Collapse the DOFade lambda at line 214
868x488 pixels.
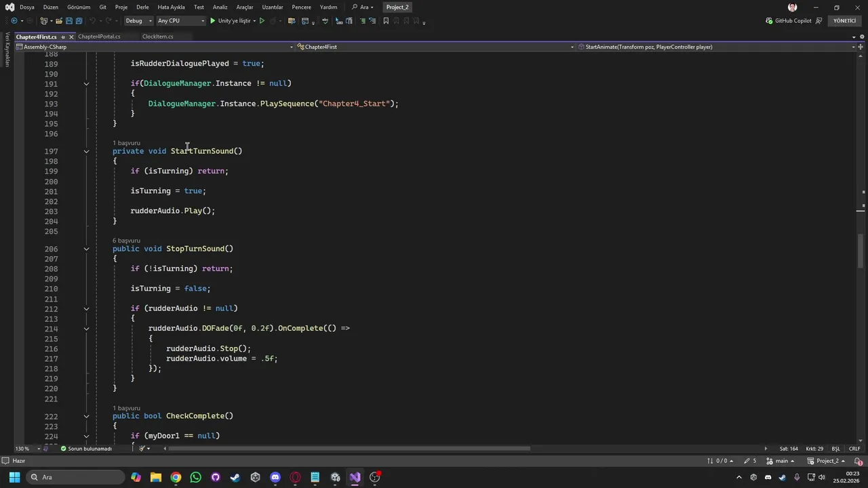click(86, 329)
